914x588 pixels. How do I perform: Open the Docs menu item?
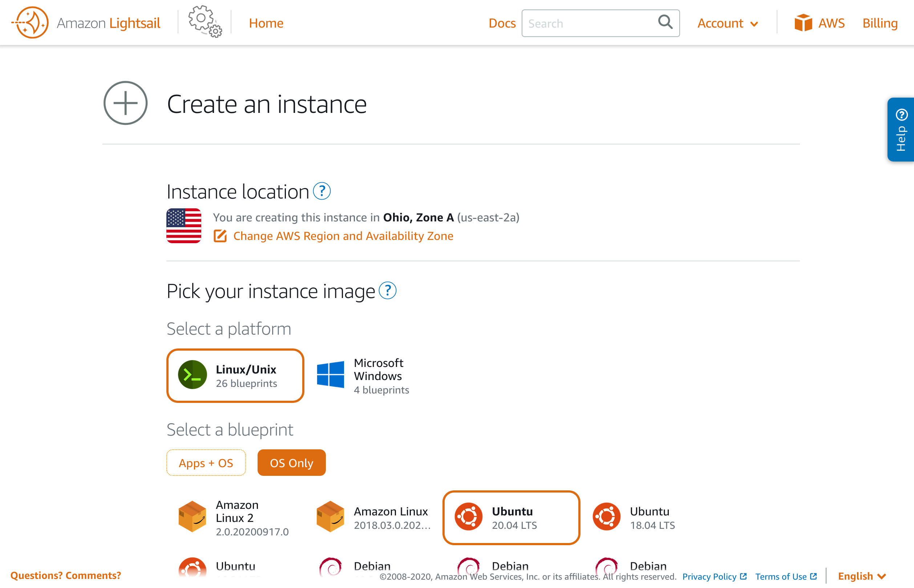point(501,23)
